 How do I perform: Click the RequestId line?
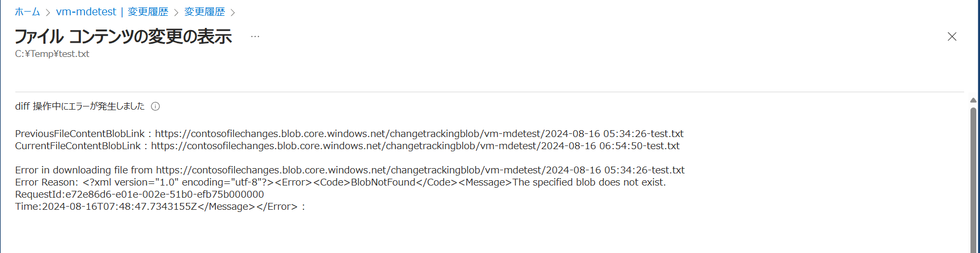[139, 194]
